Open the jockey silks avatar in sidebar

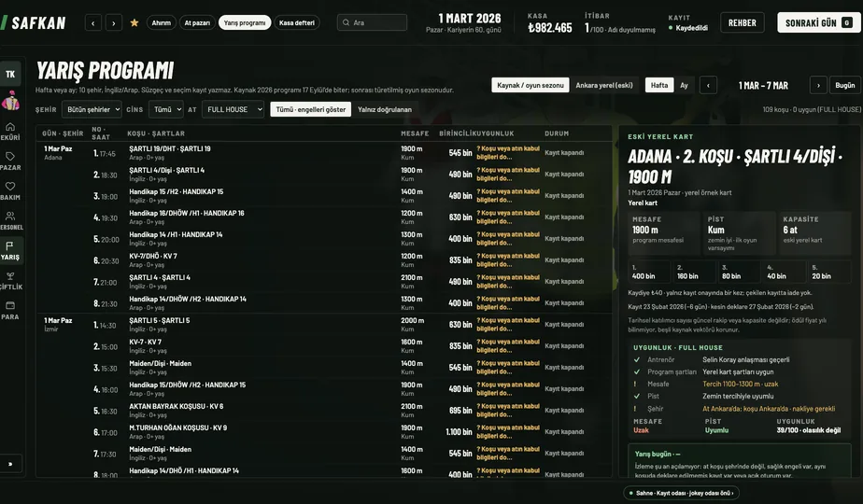10,101
